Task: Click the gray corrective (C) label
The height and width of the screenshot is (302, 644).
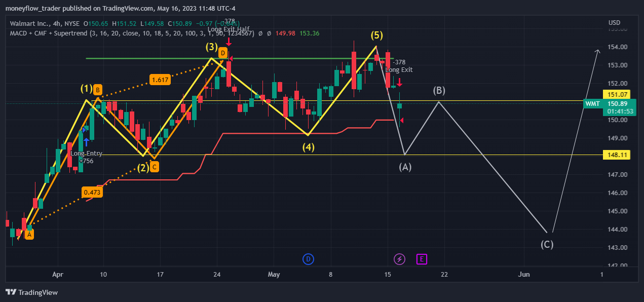Action: (x=547, y=244)
